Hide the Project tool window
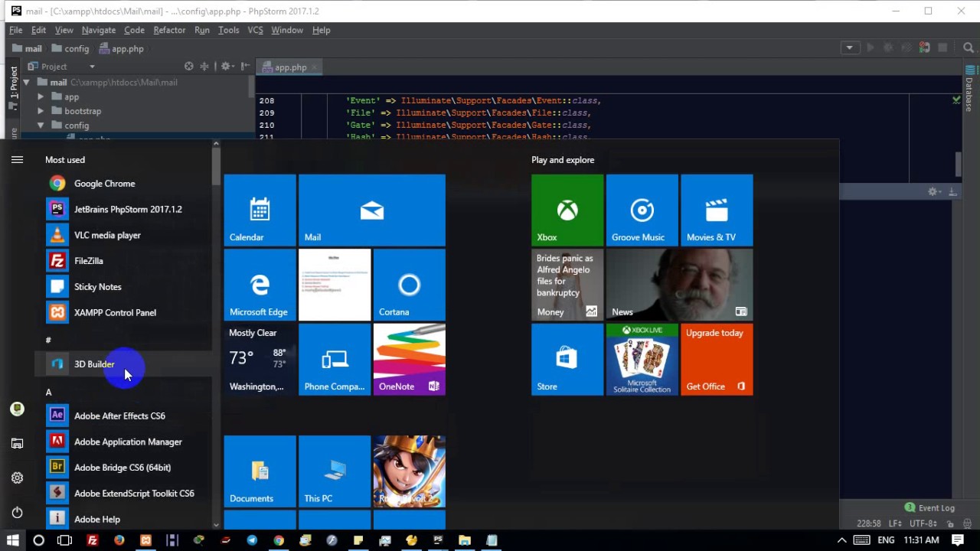This screenshot has height=551, width=980. (x=245, y=67)
